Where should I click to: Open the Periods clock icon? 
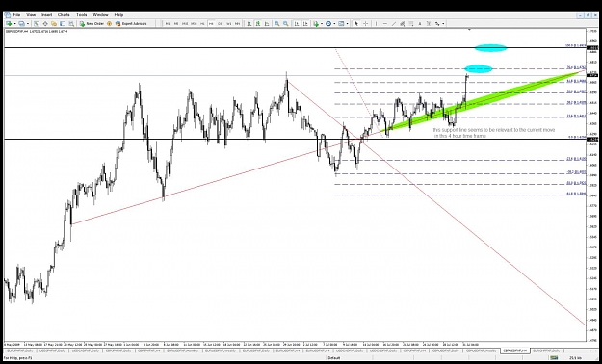click(x=328, y=24)
